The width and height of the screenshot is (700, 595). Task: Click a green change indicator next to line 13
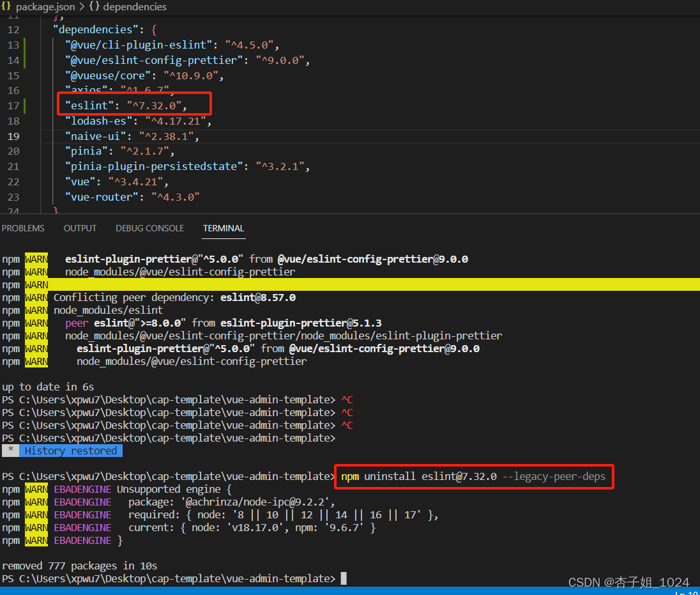24,45
